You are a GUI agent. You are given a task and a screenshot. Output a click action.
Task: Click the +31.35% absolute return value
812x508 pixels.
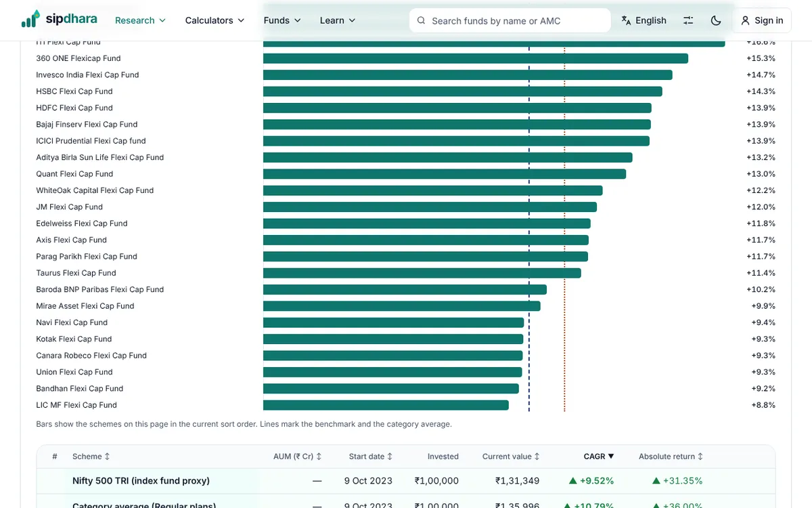pyautogui.click(x=677, y=481)
